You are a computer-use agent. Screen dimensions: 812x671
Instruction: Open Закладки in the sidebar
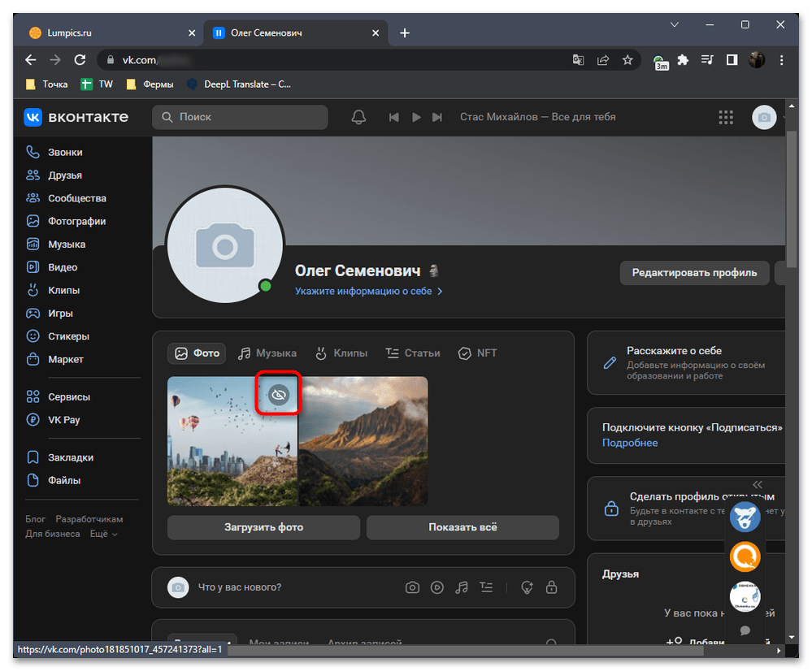point(60,457)
